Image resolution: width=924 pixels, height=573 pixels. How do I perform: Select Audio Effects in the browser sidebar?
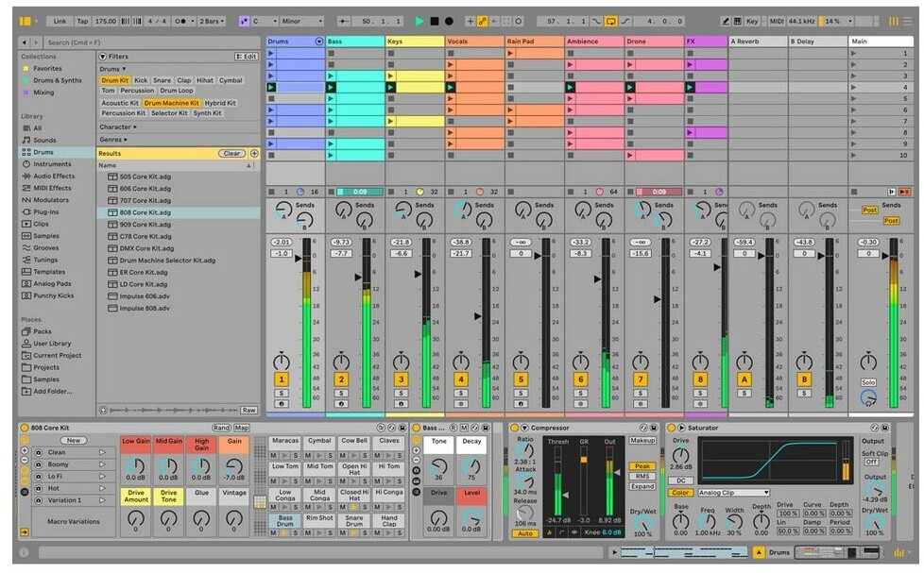click(53, 176)
